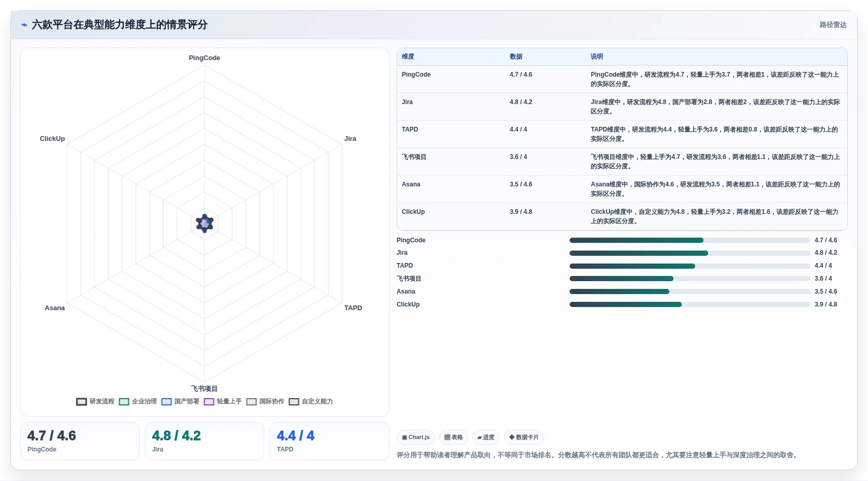
Task: Click the Chart.js tag chip
Action: point(416,437)
